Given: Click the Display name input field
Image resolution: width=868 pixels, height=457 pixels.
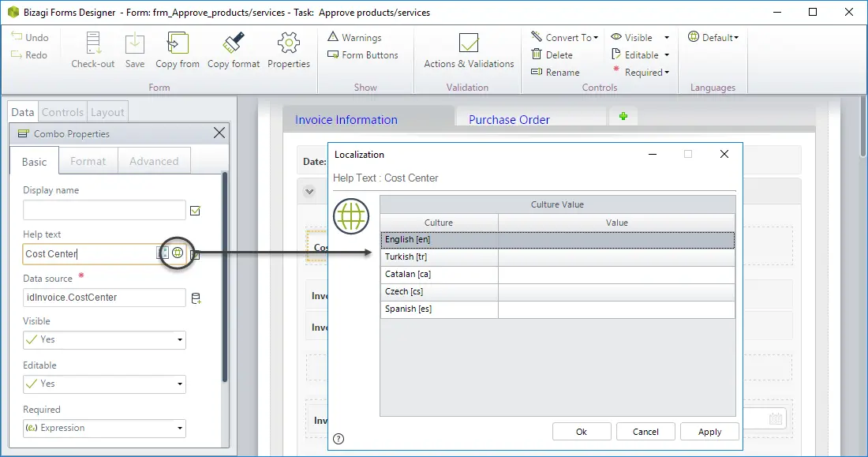Looking at the screenshot, I should tap(104, 210).
